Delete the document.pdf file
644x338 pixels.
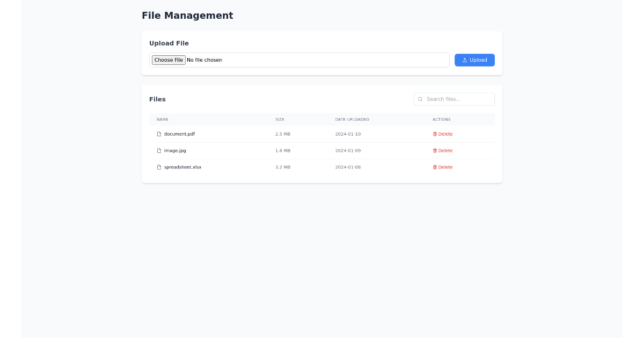(443, 134)
